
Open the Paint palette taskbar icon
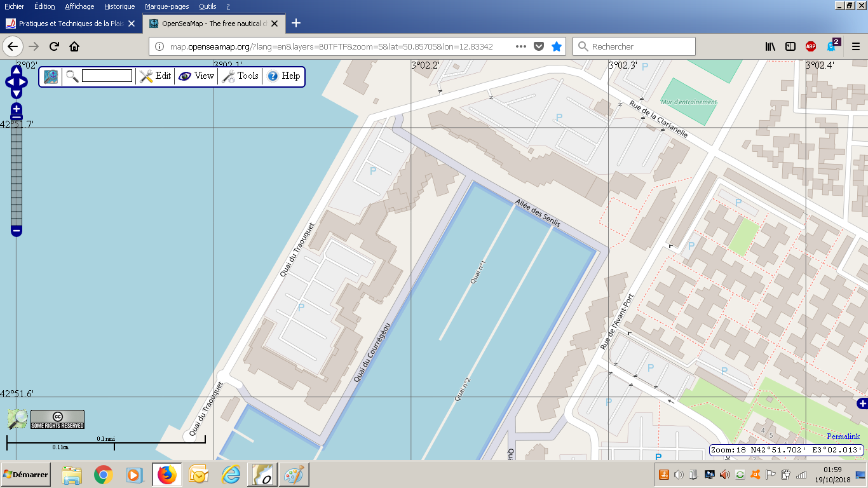pos(293,475)
